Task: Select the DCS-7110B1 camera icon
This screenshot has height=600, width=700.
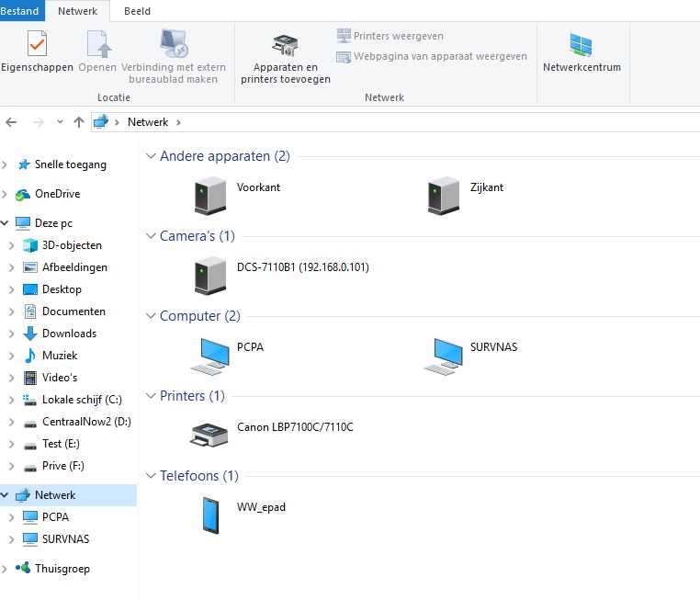Action: [x=210, y=276]
